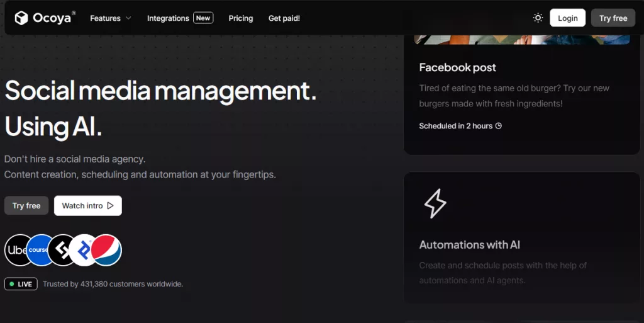Viewport: 644px width, 323px height.
Task: Click the New badge beside Integrations
Action: tap(203, 18)
